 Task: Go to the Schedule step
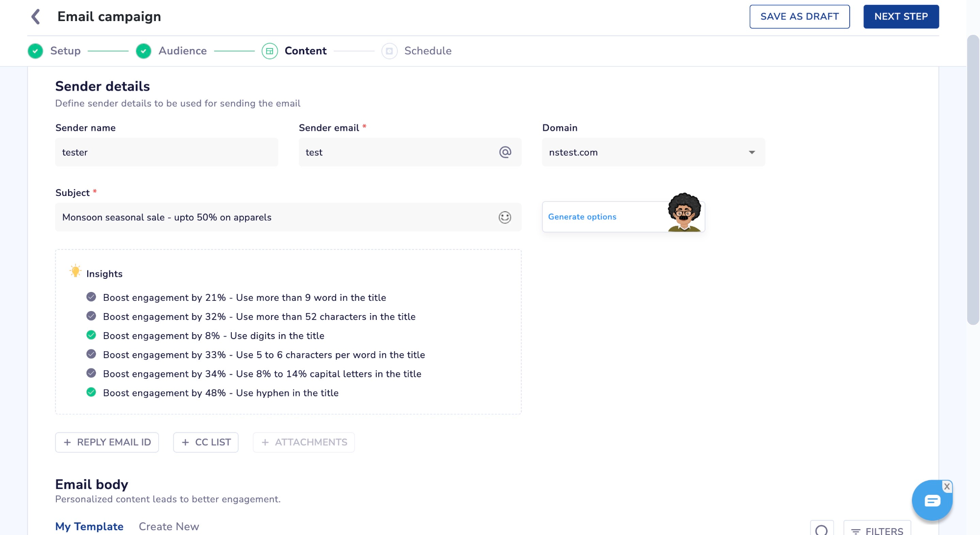pos(428,51)
